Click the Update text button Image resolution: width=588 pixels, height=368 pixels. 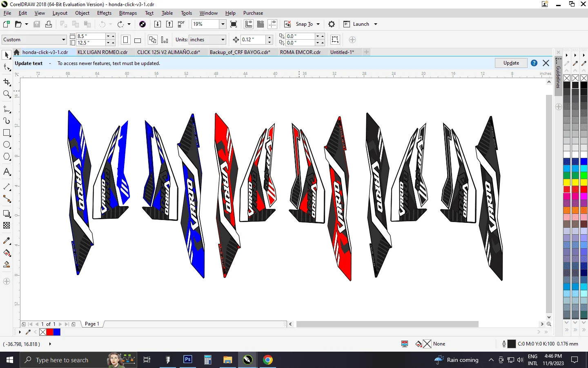tap(511, 63)
